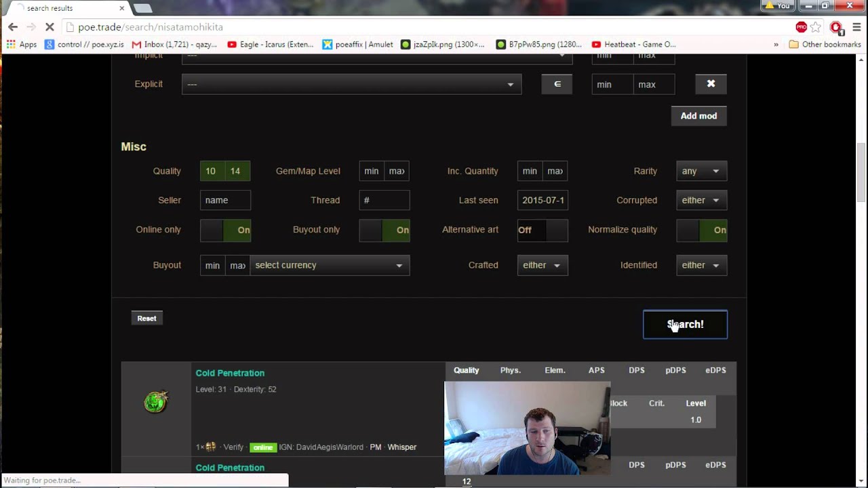Image resolution: width=868 pixels, height=488 pixels.
Task: Click the epsilon group button for Explicit
Action: point(557,84)
